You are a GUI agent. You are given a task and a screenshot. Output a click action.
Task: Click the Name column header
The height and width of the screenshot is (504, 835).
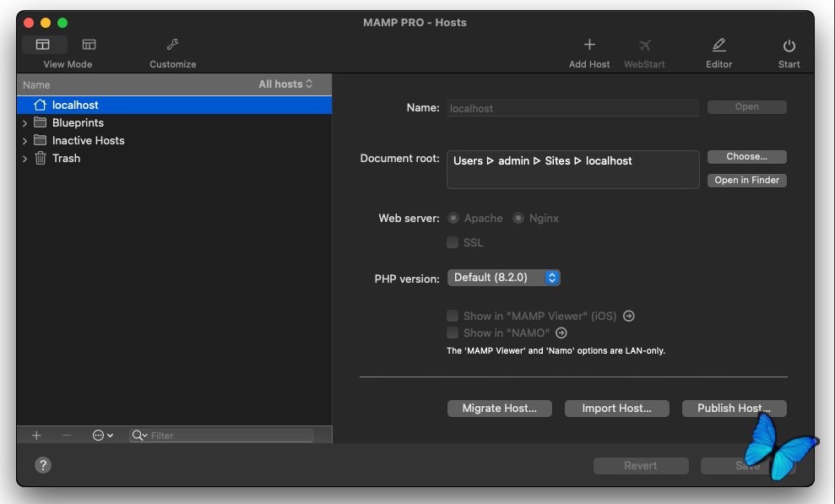pos(36,84)
